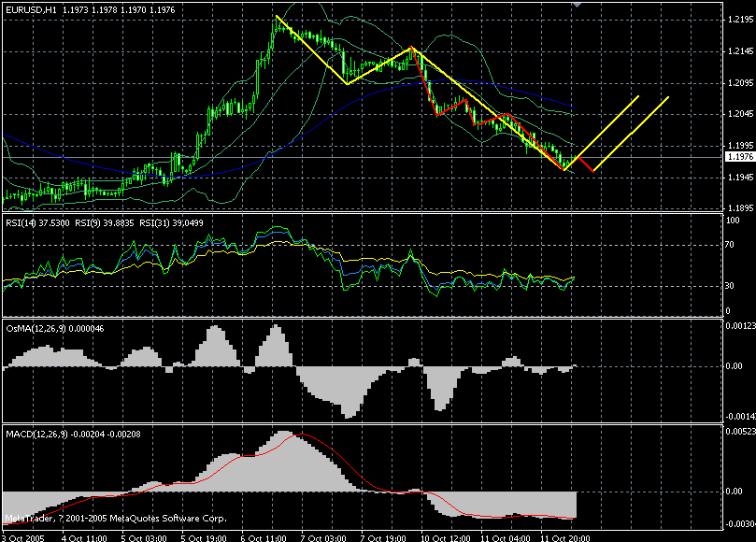Screen dimensions: 756x542
Task: Click the 6 Oct 11:00 time label
Action: coord(264,538)
